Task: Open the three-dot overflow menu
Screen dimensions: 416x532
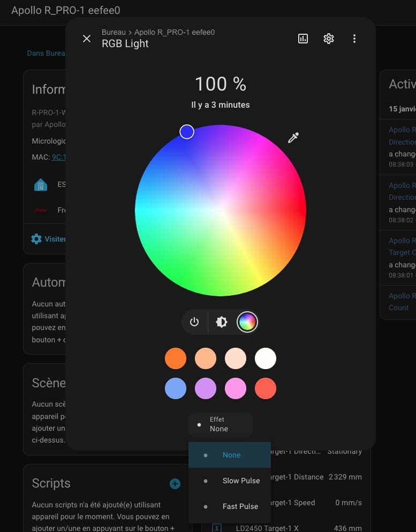Action: pyautogui.click(x=354, y=39)
